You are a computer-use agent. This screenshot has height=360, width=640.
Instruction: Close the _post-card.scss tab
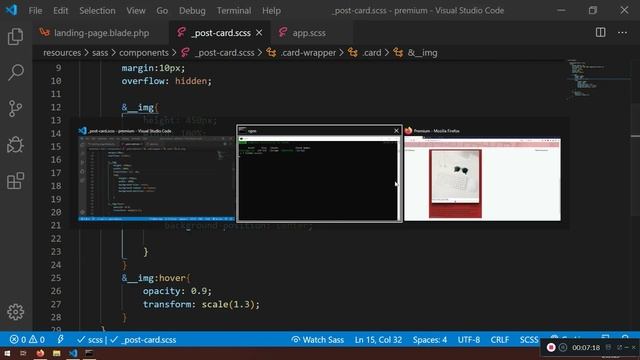[x=259, y=33]
